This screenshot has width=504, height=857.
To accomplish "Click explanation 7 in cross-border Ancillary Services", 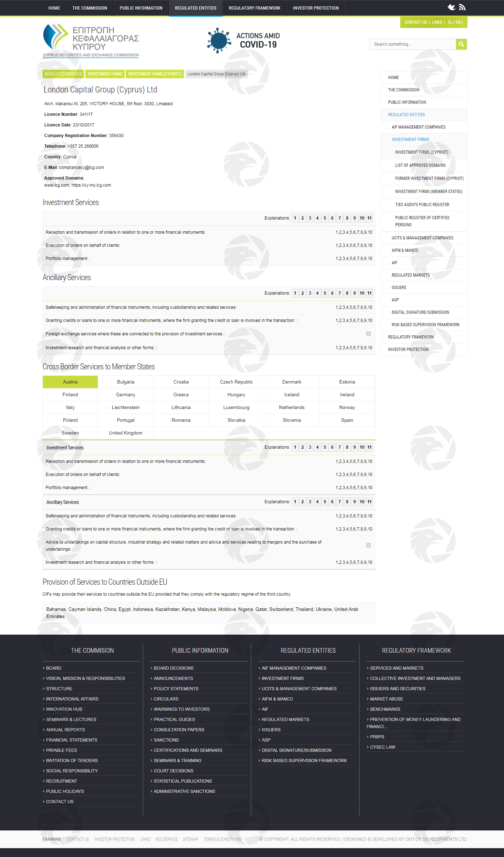I will 340,502.
